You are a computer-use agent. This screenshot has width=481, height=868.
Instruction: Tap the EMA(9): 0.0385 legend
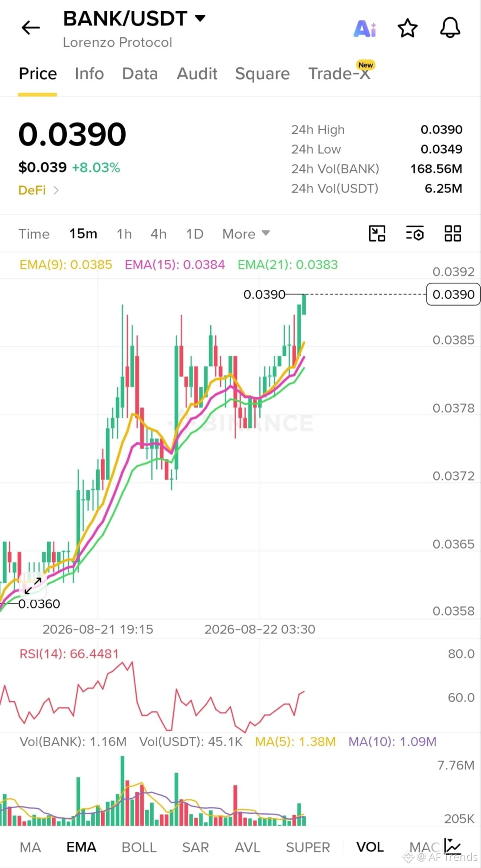pos(66,265)
